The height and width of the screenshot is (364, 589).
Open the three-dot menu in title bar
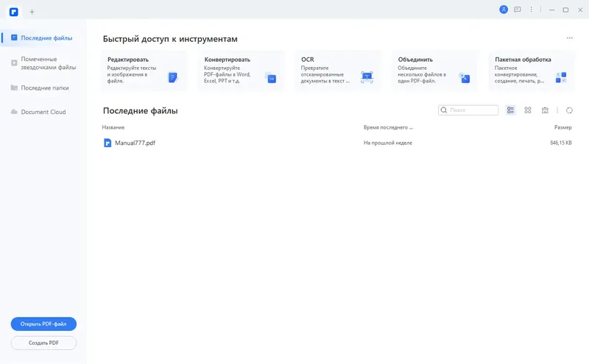tap(531, 10)
